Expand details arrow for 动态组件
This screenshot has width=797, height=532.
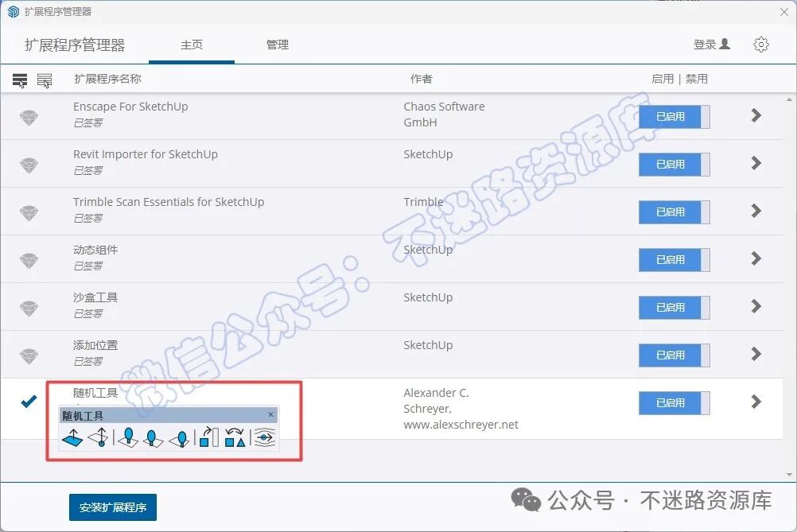[756, 258]
